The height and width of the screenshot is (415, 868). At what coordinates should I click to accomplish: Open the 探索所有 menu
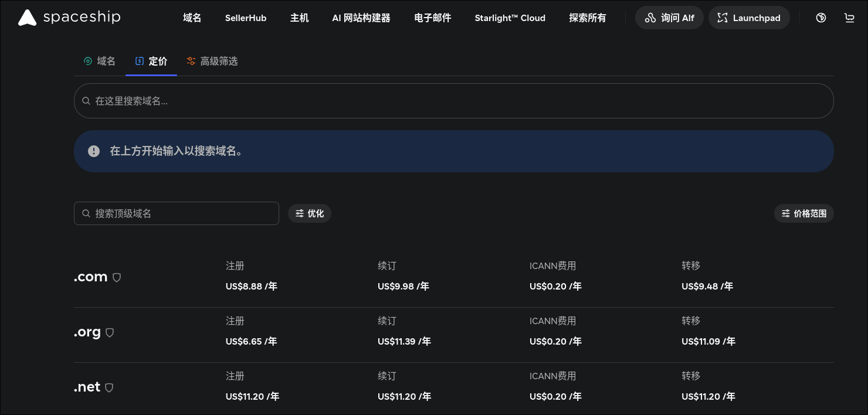click(x=588, y=18)
